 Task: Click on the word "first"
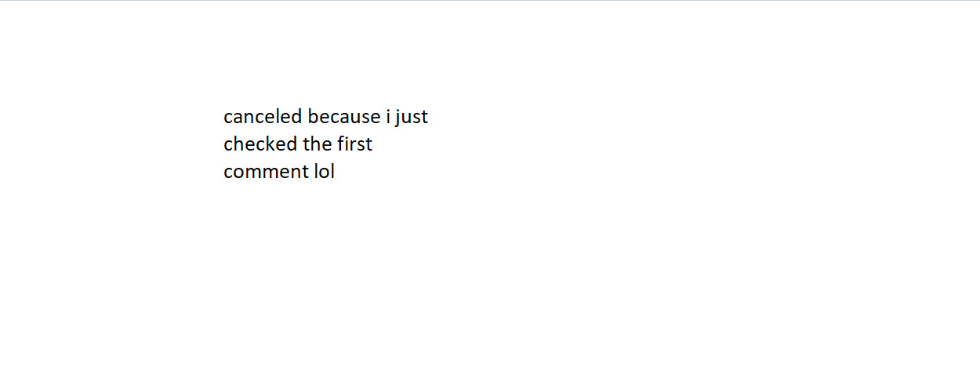(x=354, y=144)
